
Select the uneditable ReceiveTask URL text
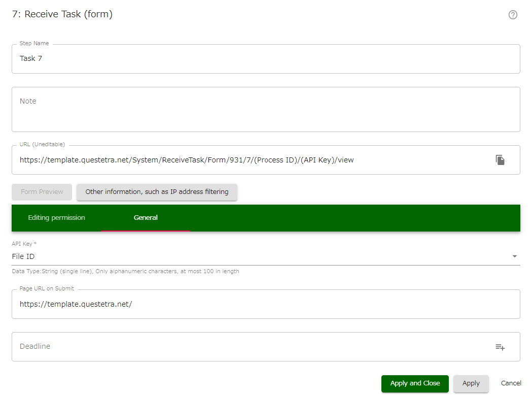186,159
